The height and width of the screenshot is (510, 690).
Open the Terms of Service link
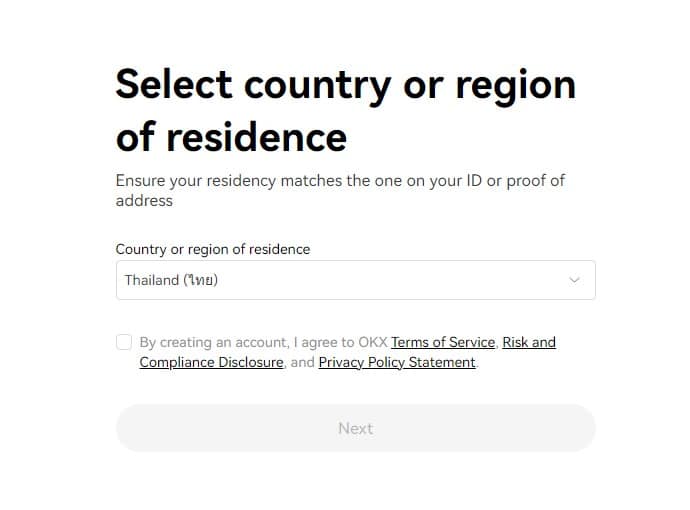click(444, 342)
